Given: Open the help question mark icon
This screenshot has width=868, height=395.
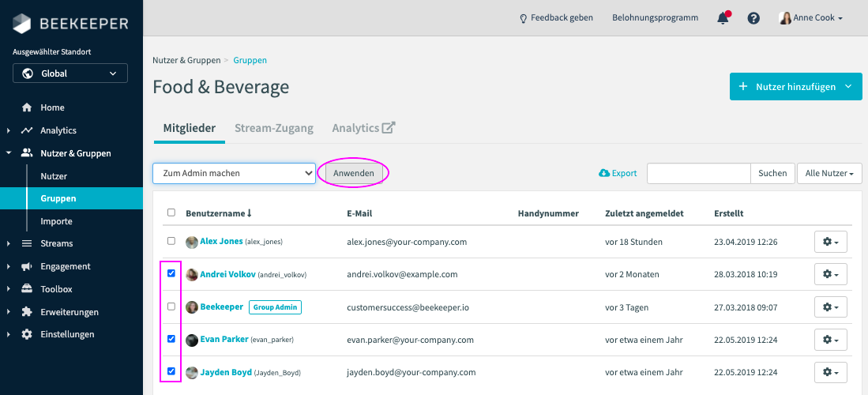Looking at the screenshot, I should click(753, 18).
